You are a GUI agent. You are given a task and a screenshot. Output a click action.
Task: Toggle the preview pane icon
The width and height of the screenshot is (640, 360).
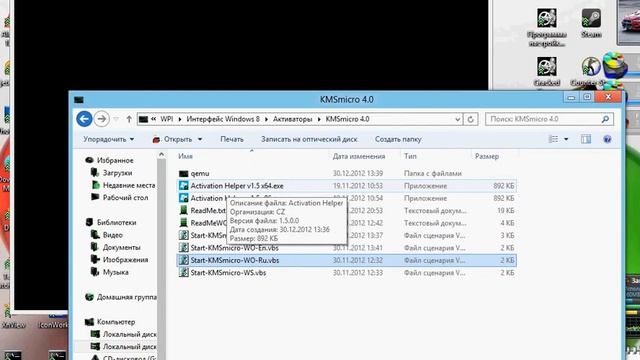[x=586, y=139]
